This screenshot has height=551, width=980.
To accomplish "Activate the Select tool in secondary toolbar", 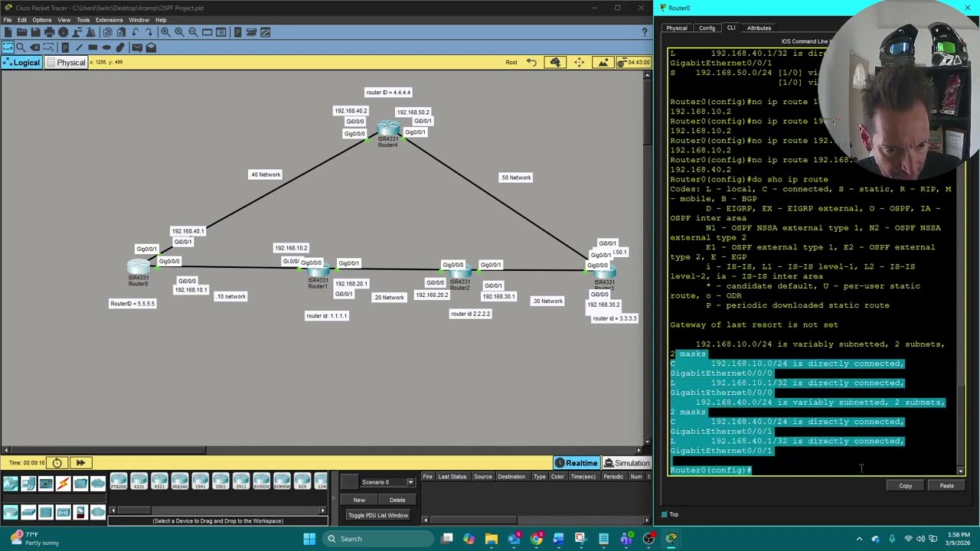I will click(8, 47).
